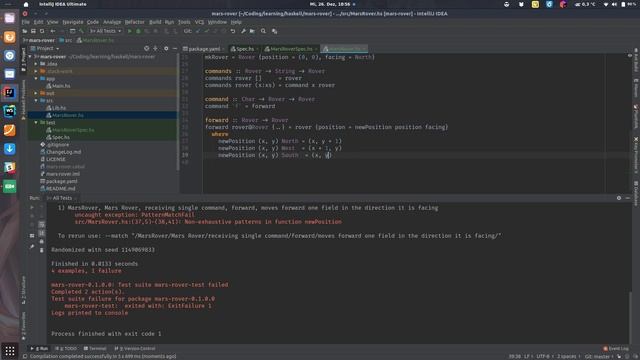The width and height of the screenshot is (640, 360).
Task: Collapse the mars-rover root tree node
Action: 31,57
